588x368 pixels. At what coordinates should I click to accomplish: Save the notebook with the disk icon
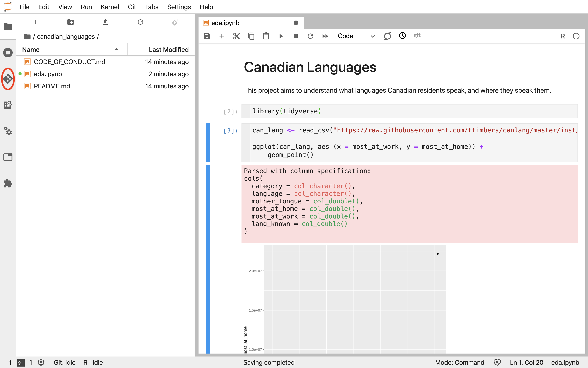(207, 36)
